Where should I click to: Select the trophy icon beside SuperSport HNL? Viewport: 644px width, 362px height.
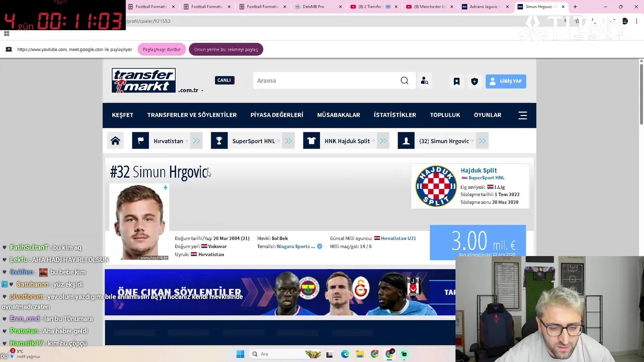219,141
